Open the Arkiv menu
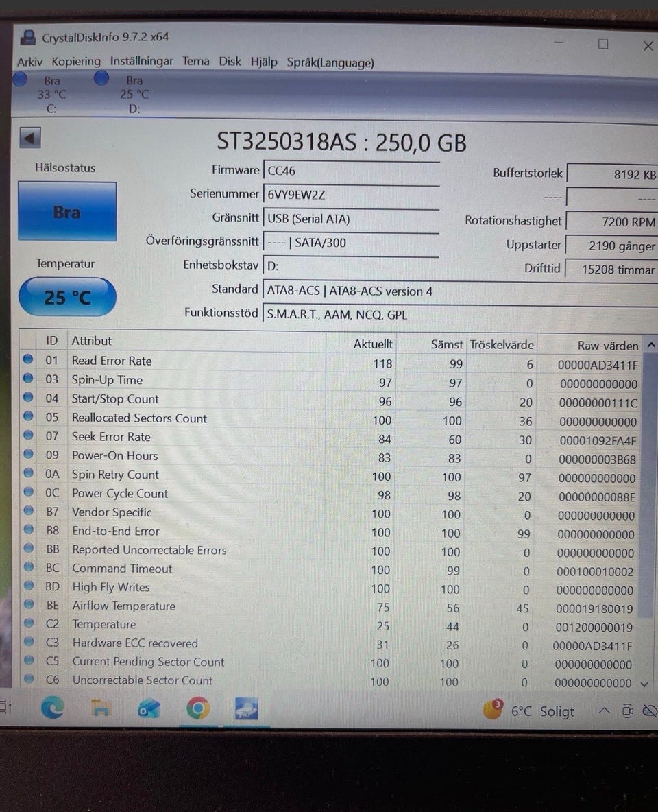Screen dimensions: 658x812 pos(29,62)
